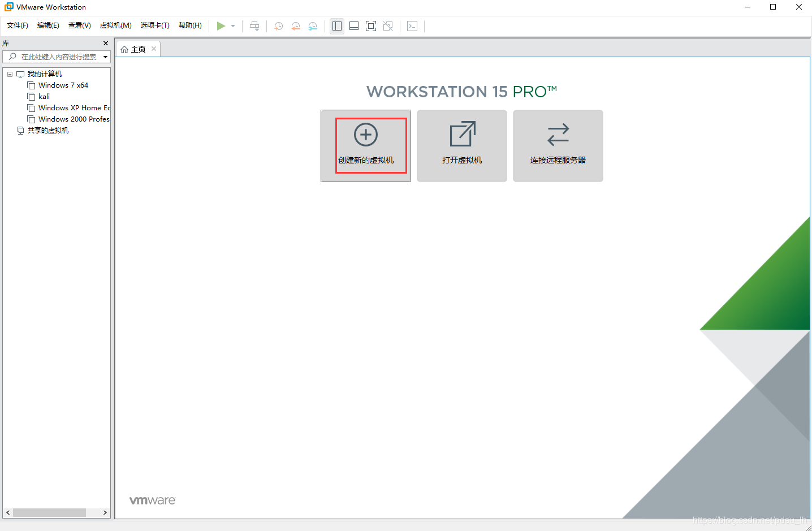This screenshot has width=812, height=531.
Task: Select 我的计算机 in the library tree
Action: [x=45, y=74]
